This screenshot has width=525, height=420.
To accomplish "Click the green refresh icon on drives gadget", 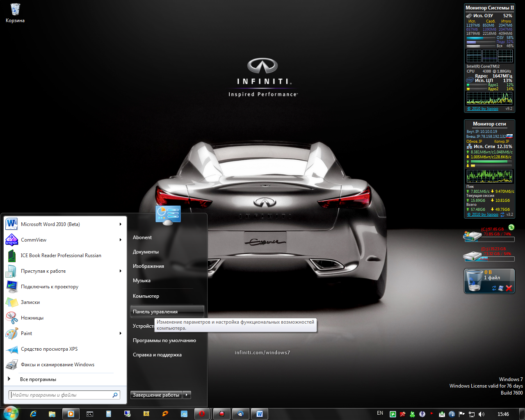I will 511,228.
